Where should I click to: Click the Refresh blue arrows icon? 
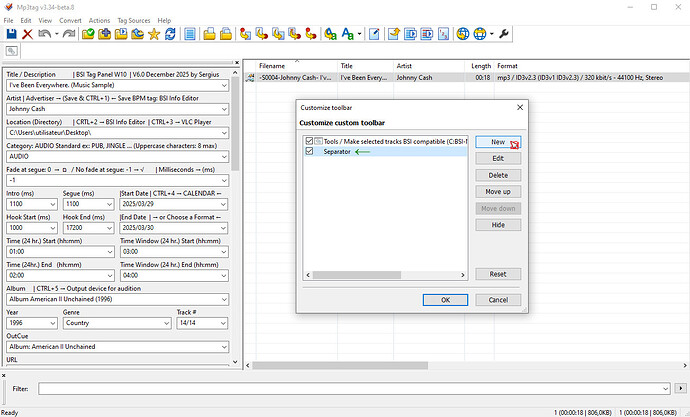[170, 34]
